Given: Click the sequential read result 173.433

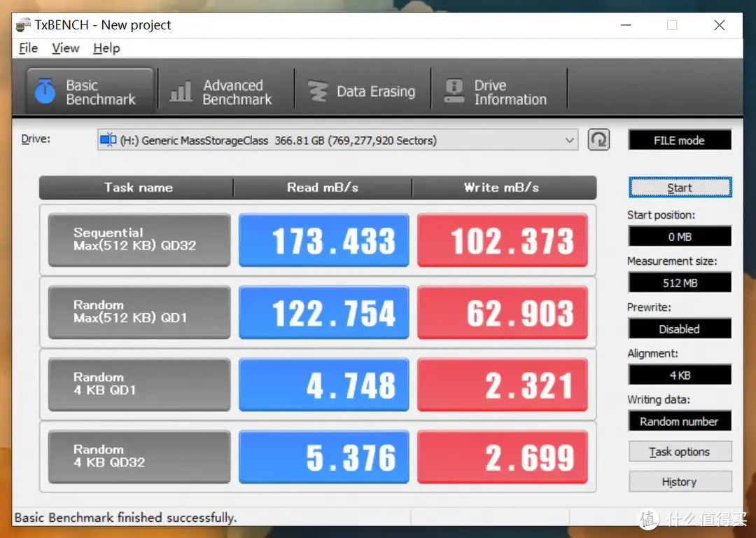Looking at the screenshot, I should pyautogui.click(x=324, y=240).
